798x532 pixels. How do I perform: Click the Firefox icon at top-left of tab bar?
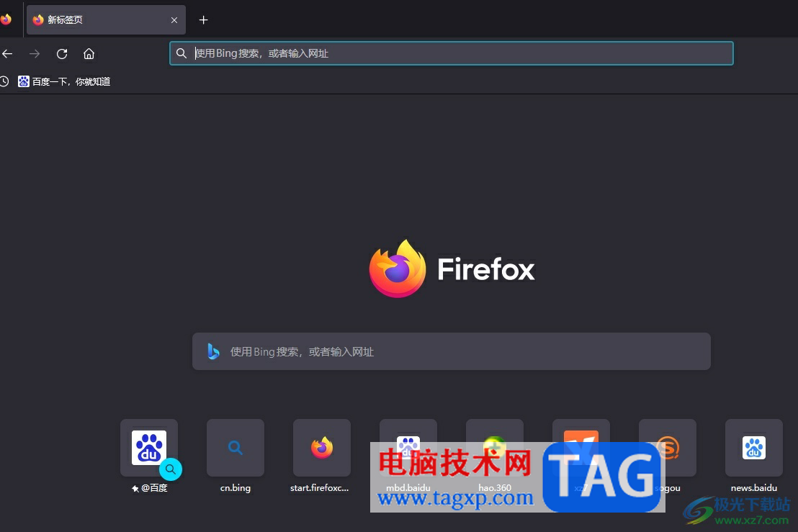coord(6,19)
